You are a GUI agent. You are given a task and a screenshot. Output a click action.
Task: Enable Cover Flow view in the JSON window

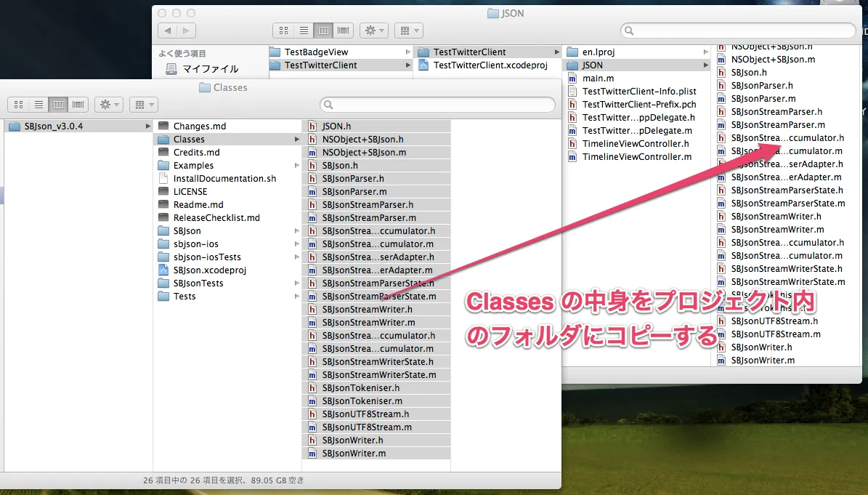click(x=343, y=30)
